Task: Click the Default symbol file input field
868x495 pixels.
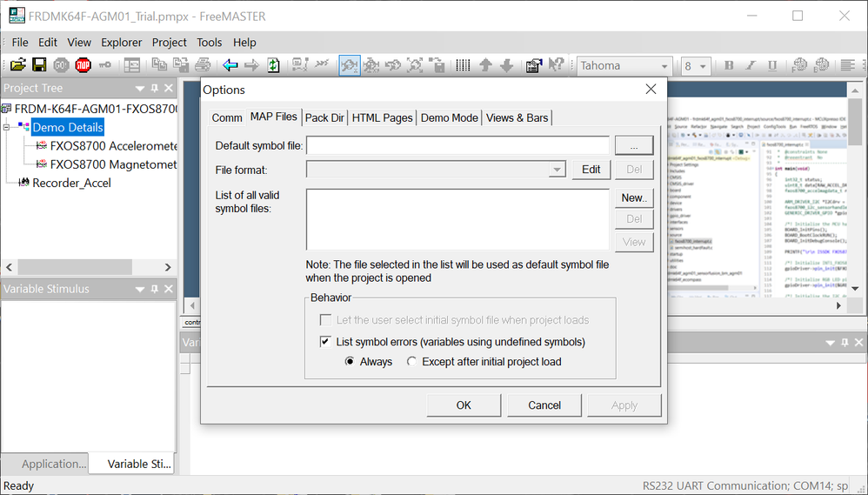Action: click(457, 145)
